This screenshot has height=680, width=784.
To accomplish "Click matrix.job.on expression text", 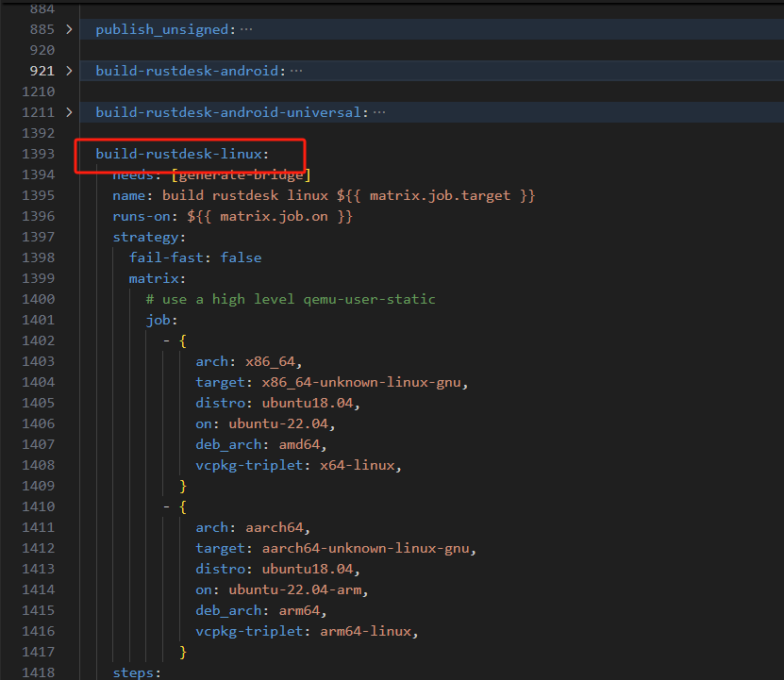I will 274,217.
